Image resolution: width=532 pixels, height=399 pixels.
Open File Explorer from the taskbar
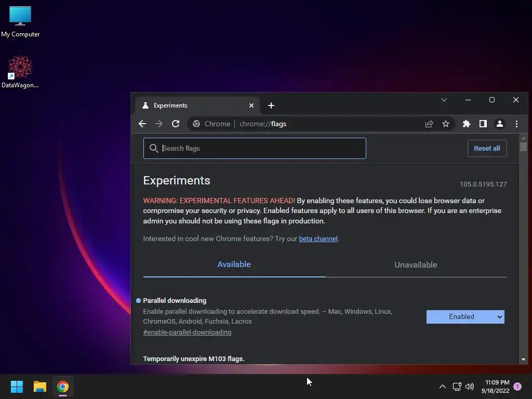coord(39,387)
